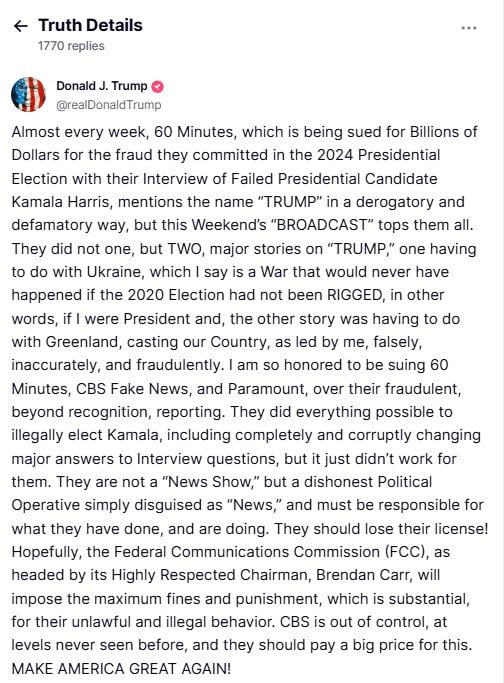The image size is (504, 683).
Task: Click the Truth Details page heading
Action: coord(90,25)
